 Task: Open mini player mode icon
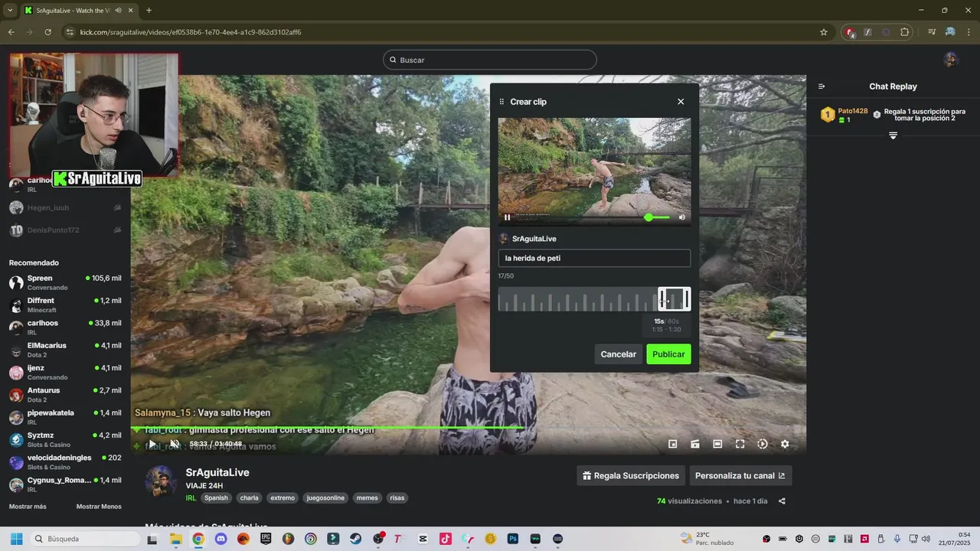point(672,444)
